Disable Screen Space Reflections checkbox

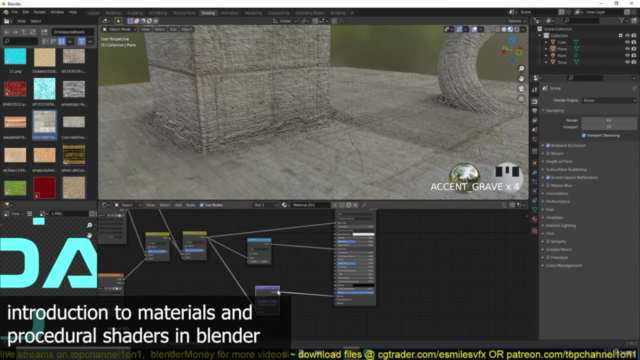point(548,178)
